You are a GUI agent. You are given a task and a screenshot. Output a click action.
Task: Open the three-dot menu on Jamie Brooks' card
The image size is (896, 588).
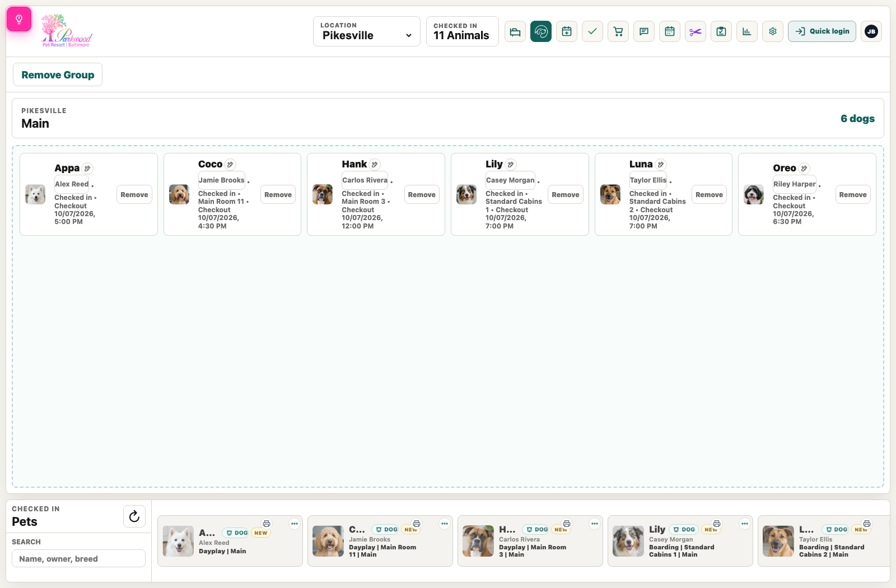point(445,524)
